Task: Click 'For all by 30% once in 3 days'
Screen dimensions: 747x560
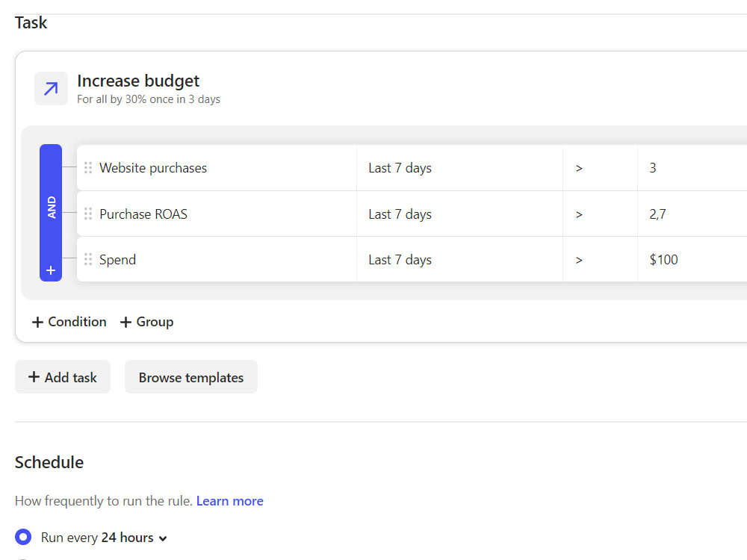Action: [149, 99]
